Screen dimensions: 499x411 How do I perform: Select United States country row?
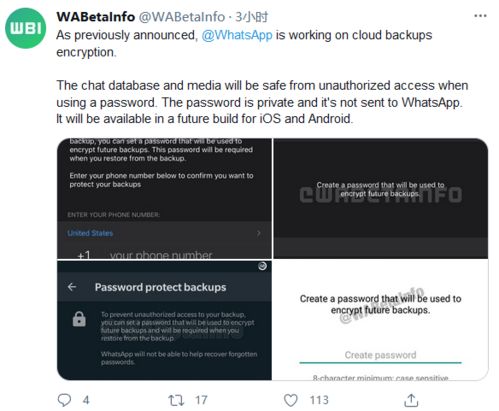click(x=164, y=233)
